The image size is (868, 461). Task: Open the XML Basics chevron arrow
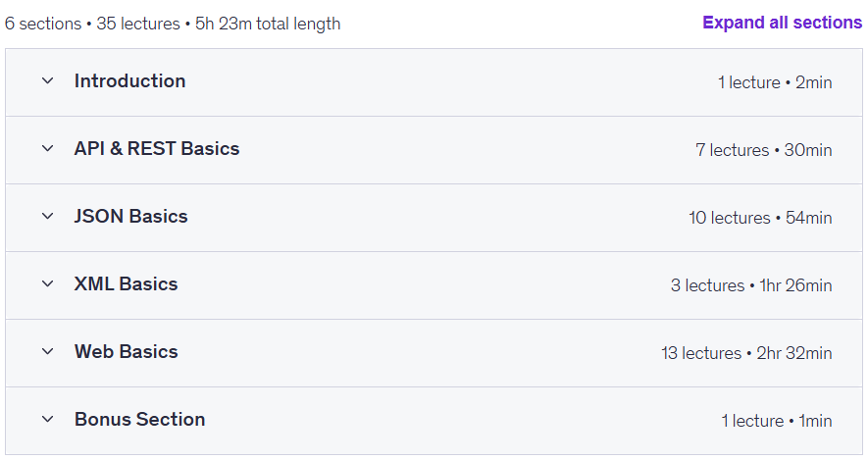tap(48, 283)
